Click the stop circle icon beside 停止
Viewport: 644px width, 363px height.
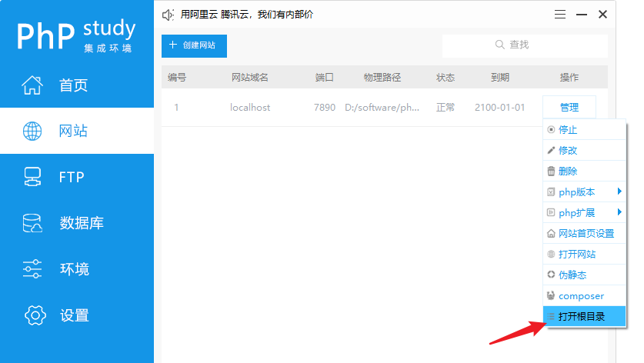tap(551, 130)
